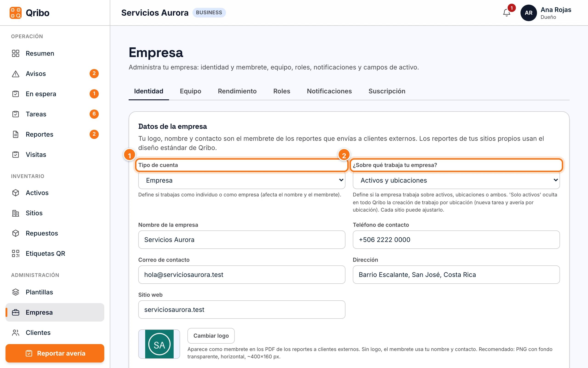The height and width of the screenshot is (368, 588).
Task: Click the BUSINESS plan badge
Action: coord(209,12)
